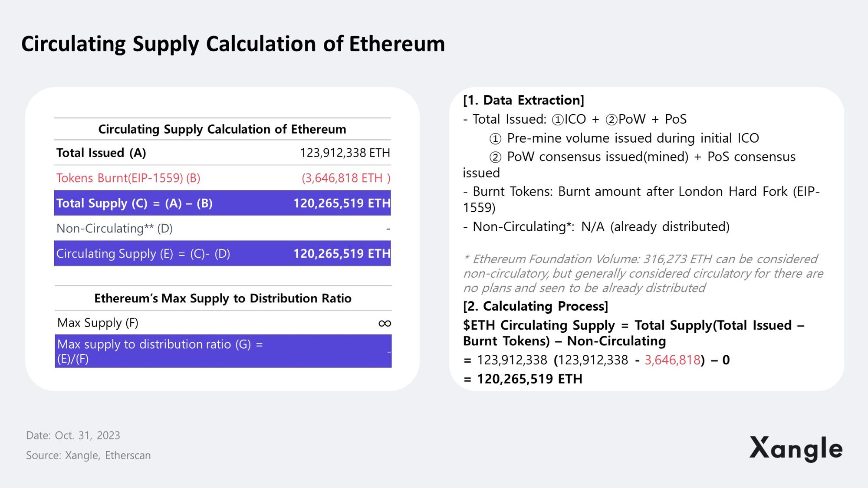Select the Total Supply (C) highlighted row

click(222, 203)
